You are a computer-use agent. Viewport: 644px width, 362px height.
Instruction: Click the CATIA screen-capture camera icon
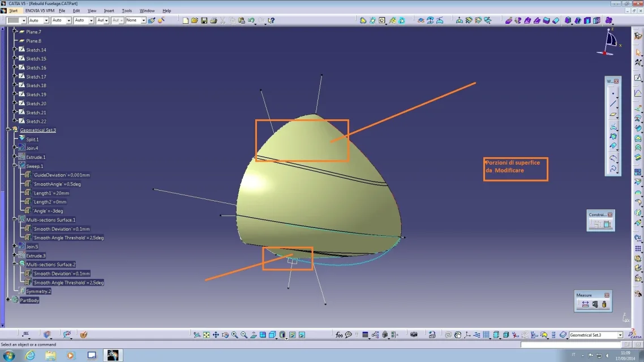414,335
